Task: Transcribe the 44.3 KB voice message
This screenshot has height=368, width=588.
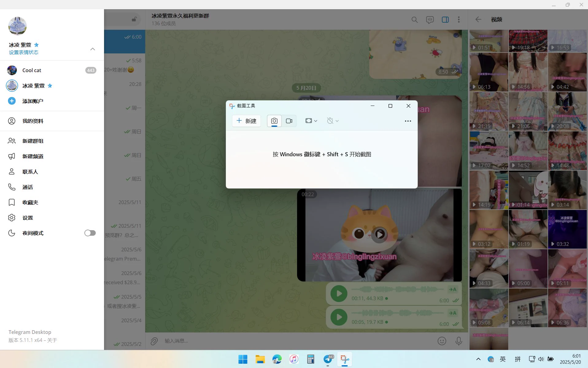Action: pos(453,289)
